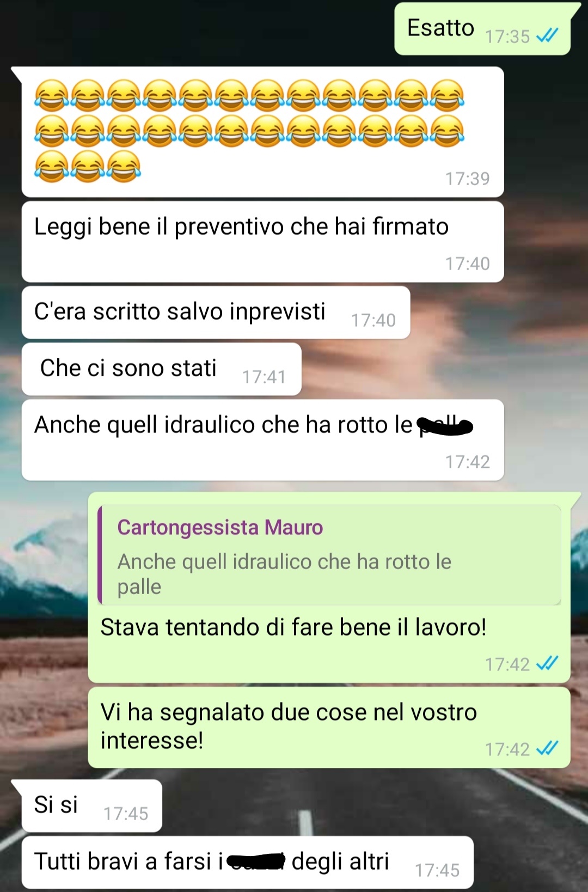Tap the 'Esatto' sent message bubble
Screen dimensions: 588x892
[x=482, y=29]
